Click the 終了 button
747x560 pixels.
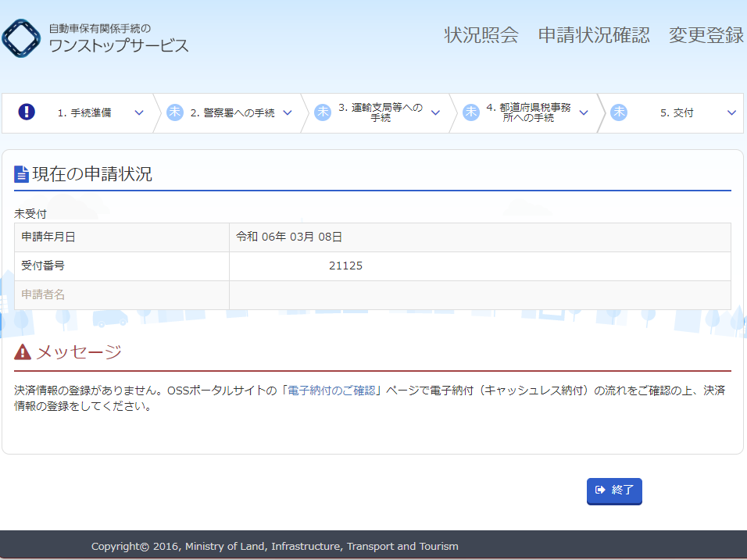point(614,490)
